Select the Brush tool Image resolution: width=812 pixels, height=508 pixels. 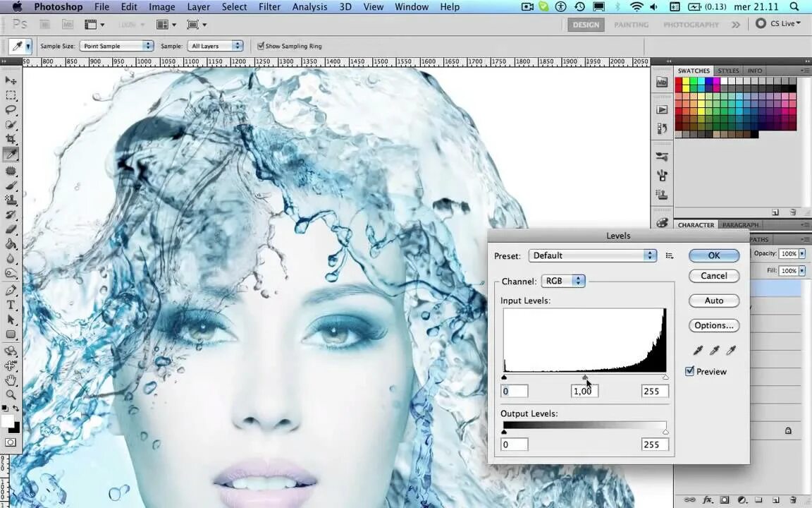click(x=11, y=185)
